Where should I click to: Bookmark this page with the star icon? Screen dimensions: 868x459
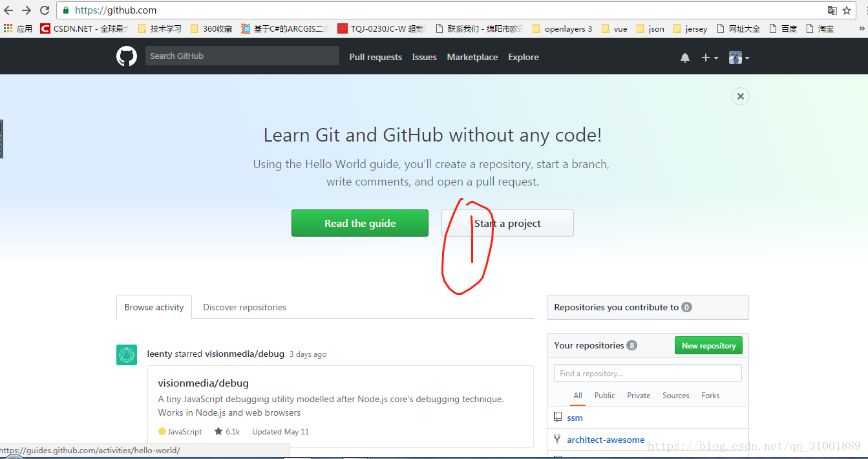point(847,10)
